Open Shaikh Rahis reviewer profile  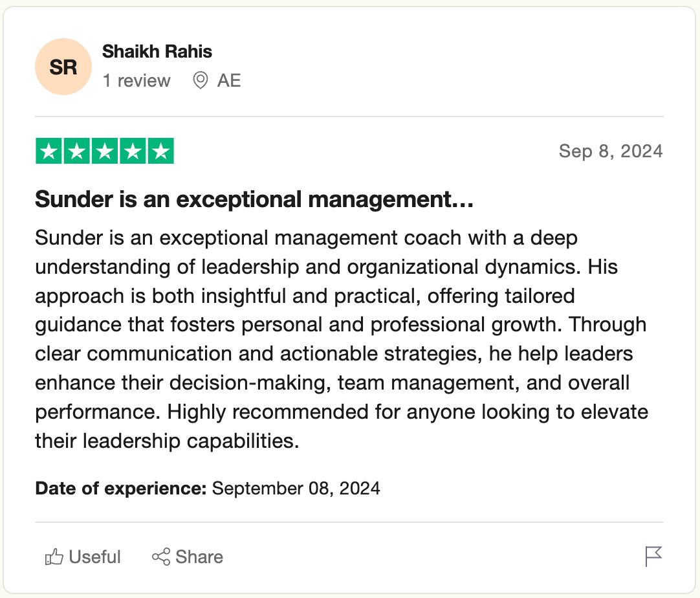click(x=157, y=52)
